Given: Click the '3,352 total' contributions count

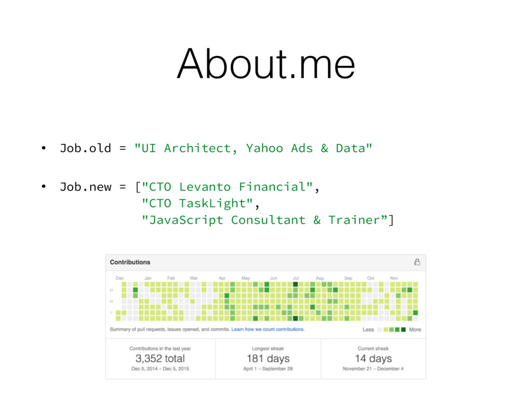Looking at the screenshot, I should pyautogui.click(x=160, y=358).
